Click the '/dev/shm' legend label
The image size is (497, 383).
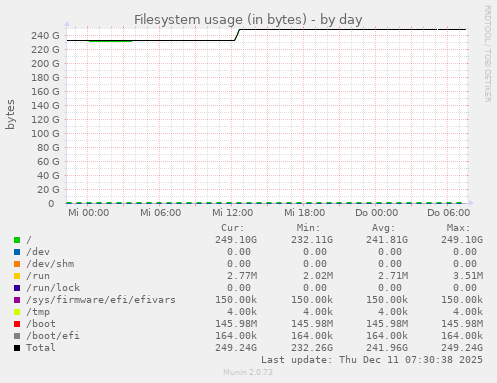click(50, 264)
